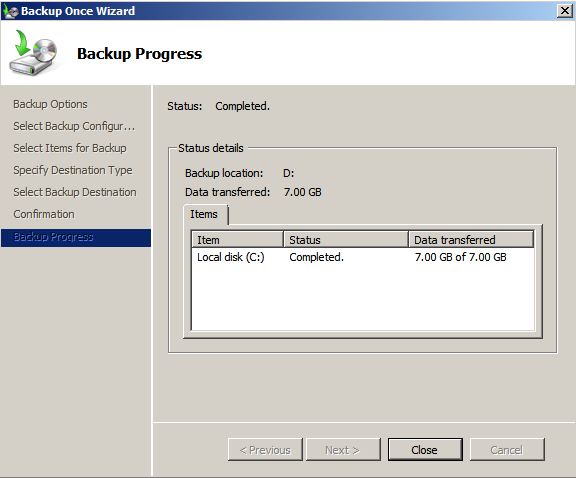Select the Confirmation step
Screen dimensions: 576x478
point(44,214)
